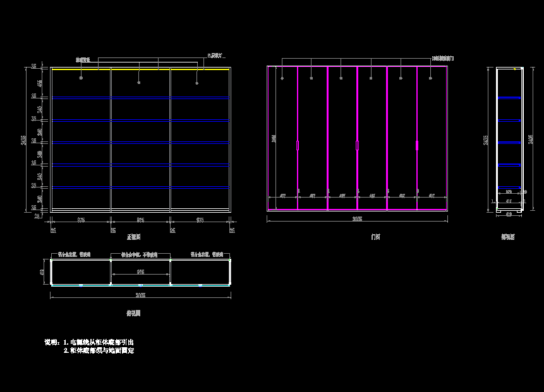Click the middle door handle in door view
The image size is (544, 392).
[357, 145]
